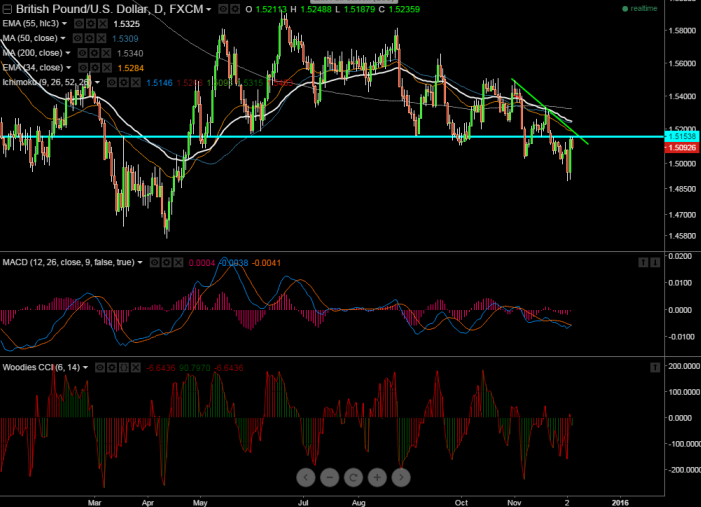Click the realtime status indicator
701x507 pixels.
tap(640, 8)
